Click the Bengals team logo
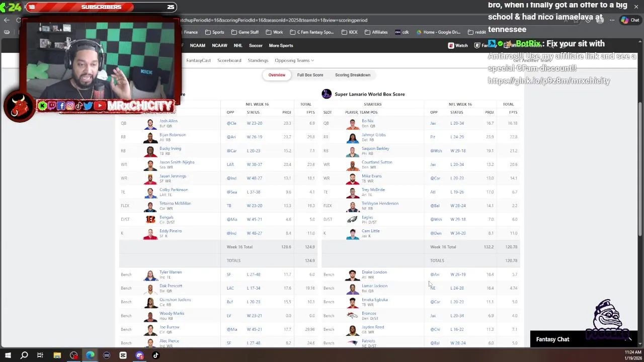This screenshot has width=644, height=362. click(150, 219)
